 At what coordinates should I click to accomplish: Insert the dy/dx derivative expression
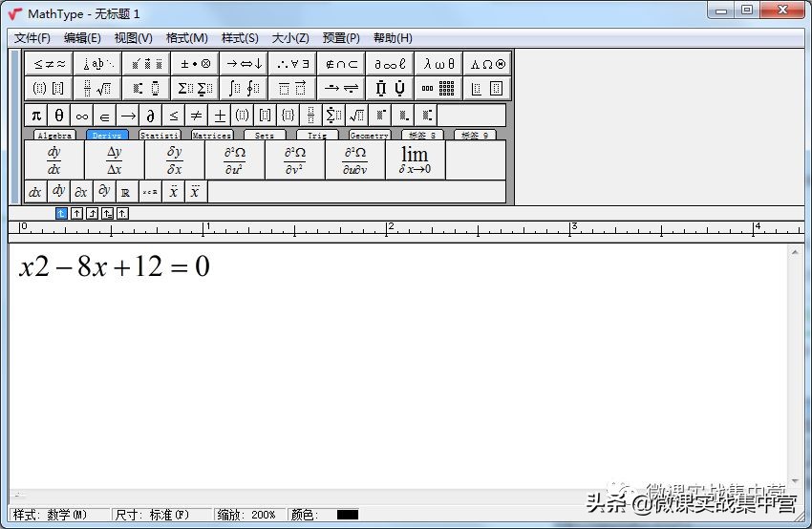point(53,160)
